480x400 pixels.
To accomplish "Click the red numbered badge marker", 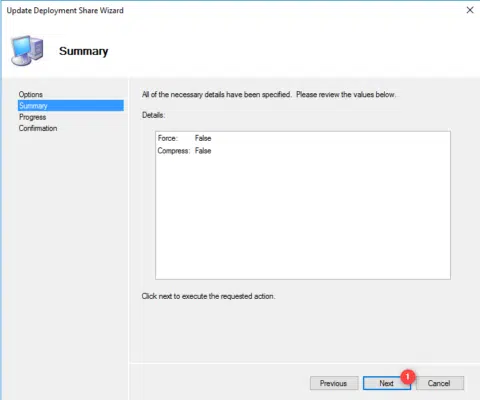I will click(x=408, y=377).
